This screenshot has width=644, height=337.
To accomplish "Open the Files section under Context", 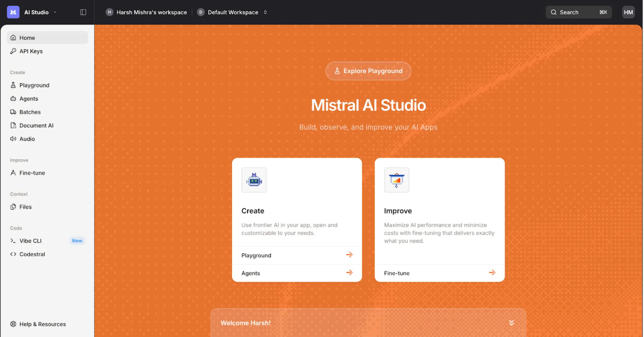I will 25,207.
